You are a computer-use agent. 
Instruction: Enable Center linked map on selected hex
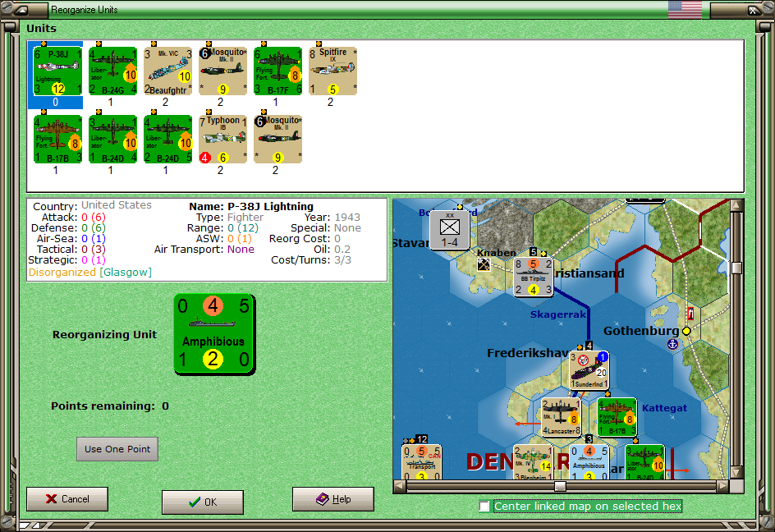pyautogui.click(x=484, y=507)
